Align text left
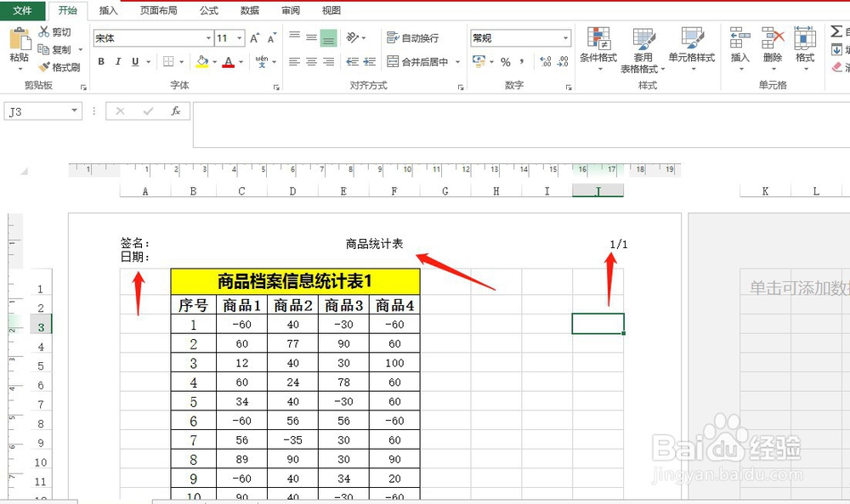The width and height of the screenshot is (850, 504). [294, 62]
